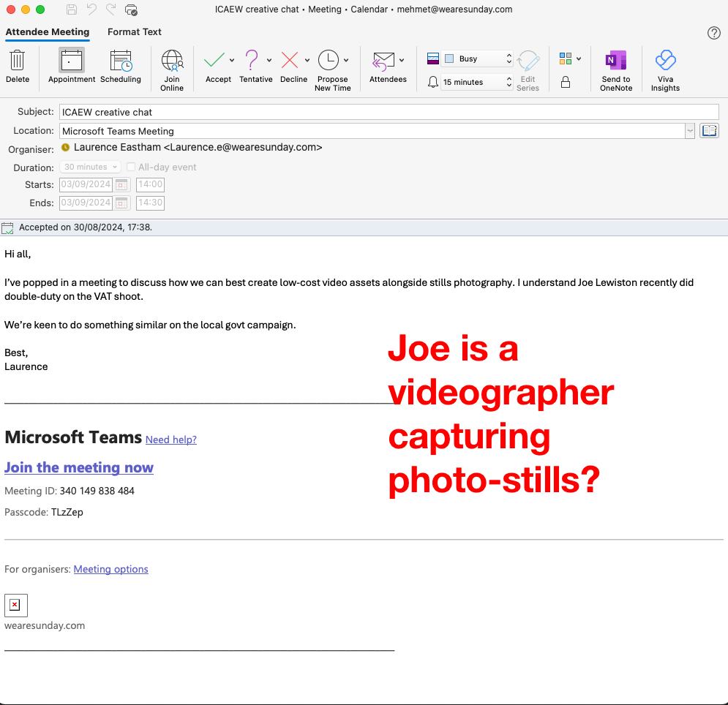Viewport: 728px width, 705px height.
Task: Expand the Categorize dropdown arrow
Action: tap(579, 59)
